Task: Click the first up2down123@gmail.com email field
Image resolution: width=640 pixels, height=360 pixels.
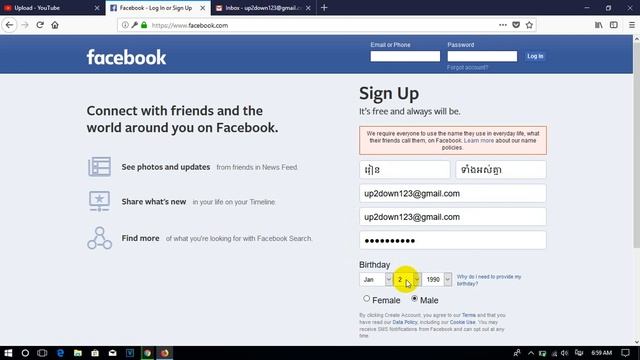Action: (453, 193)
